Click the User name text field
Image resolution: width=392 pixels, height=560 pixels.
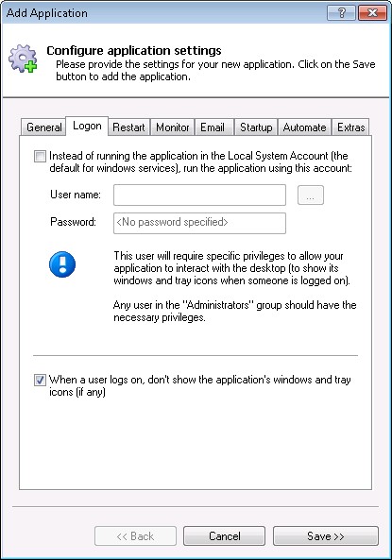point(199,195)
